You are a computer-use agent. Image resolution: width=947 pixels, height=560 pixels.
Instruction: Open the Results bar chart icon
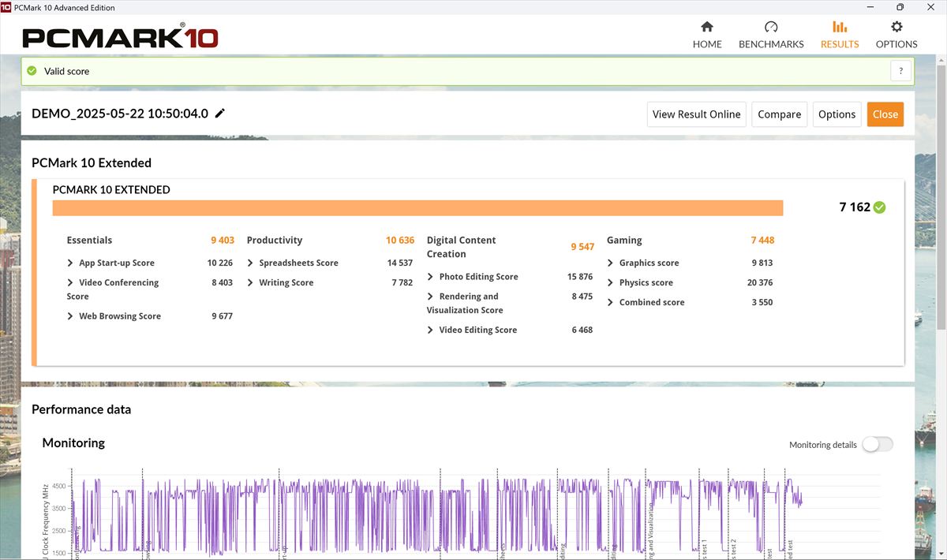840,27
